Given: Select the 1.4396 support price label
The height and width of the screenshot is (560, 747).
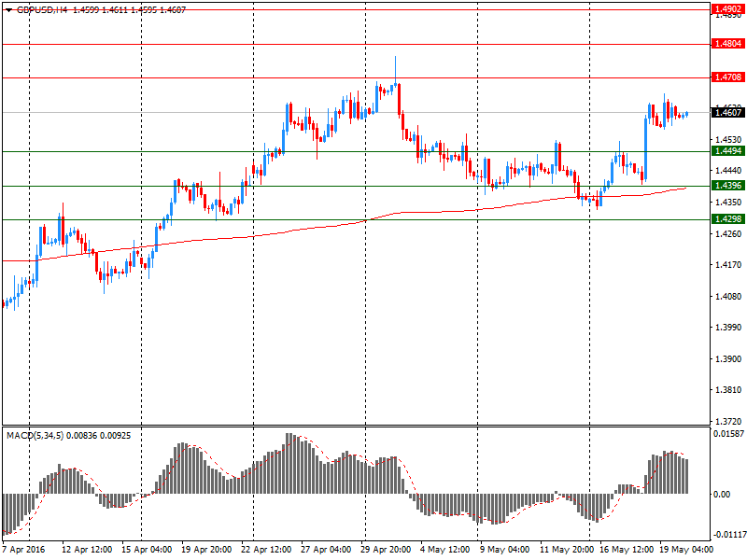Looking at the screenshot, I should [728, 185].
